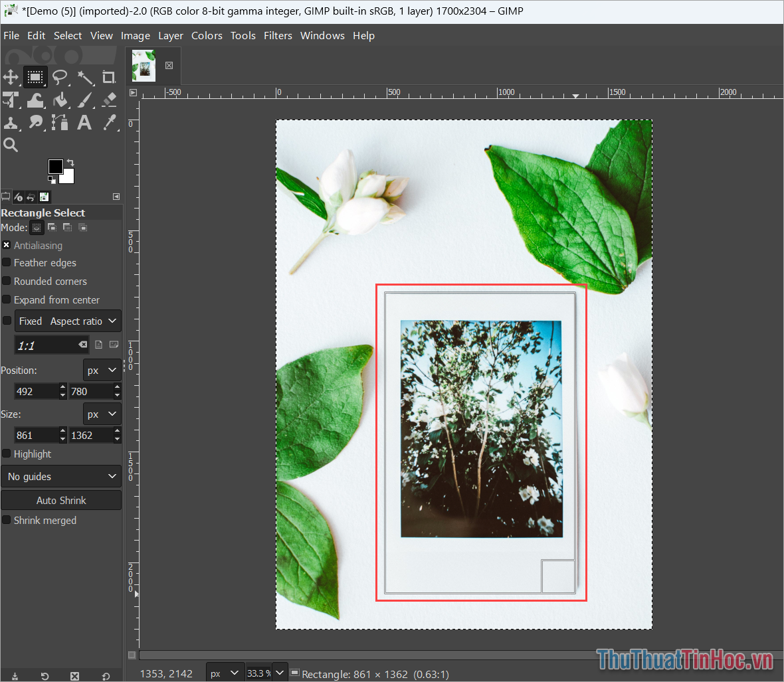Click the Auto Shrink button

61,500
